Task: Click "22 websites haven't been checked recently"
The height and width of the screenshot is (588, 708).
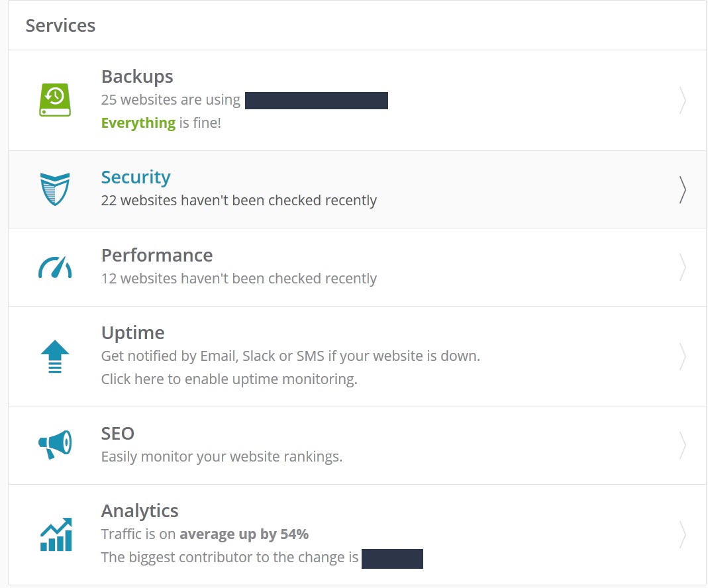Action: pos(238,201)
